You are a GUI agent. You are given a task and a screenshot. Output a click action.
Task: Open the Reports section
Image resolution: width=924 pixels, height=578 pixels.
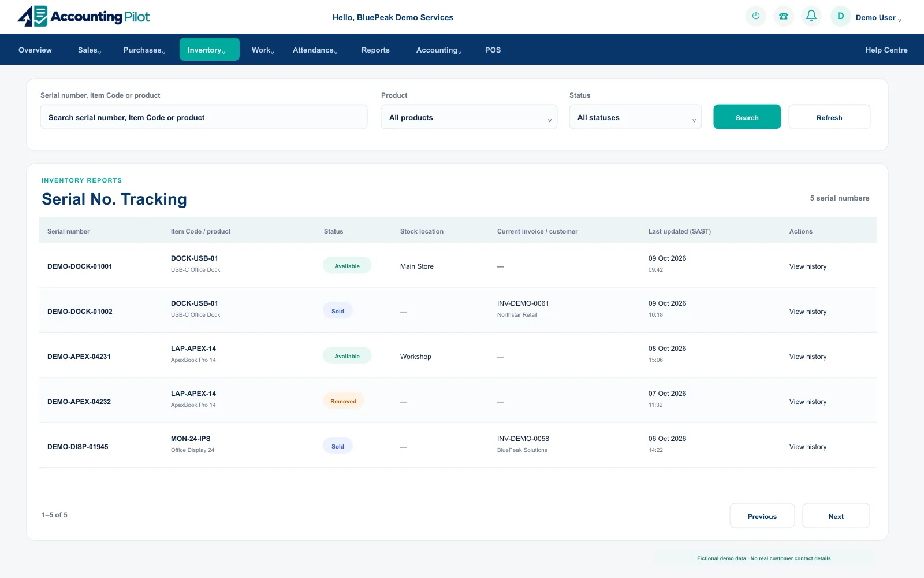pos(375,50)
